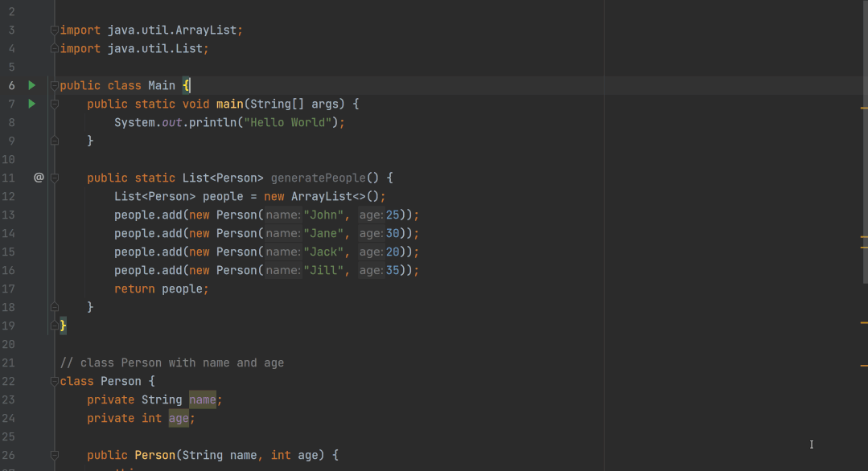Fold the generatePeople method
The height and width of the screenshot is (471, 868).
pyautogui.click(x=54, y=178)
